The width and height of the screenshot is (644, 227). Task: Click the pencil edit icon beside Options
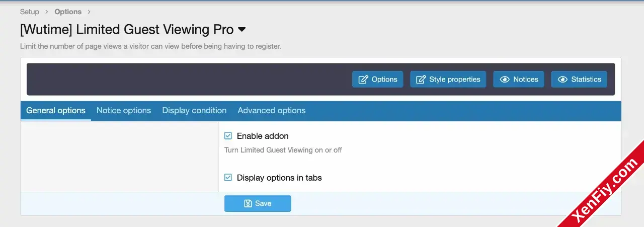363,80
